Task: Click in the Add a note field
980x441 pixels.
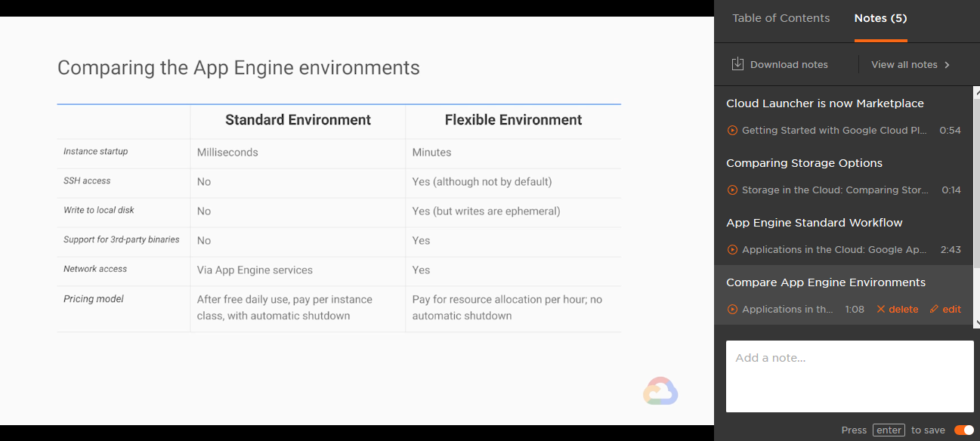Action: pos(850,376)
